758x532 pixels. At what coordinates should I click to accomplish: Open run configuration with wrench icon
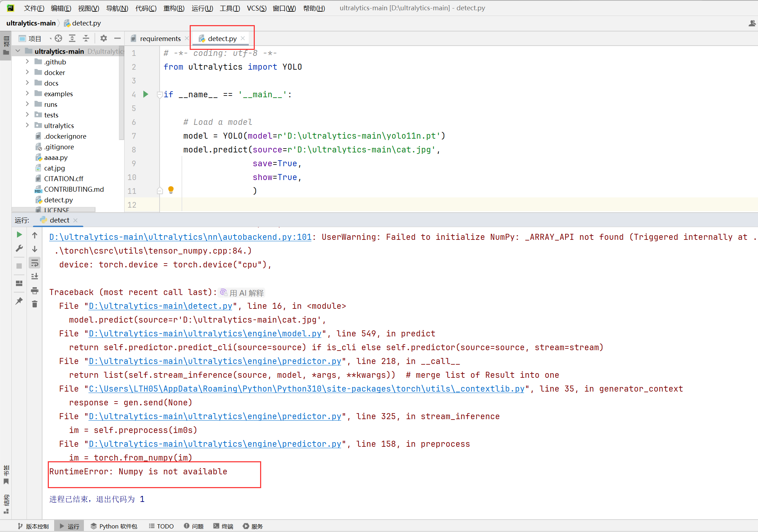point(19,248)
